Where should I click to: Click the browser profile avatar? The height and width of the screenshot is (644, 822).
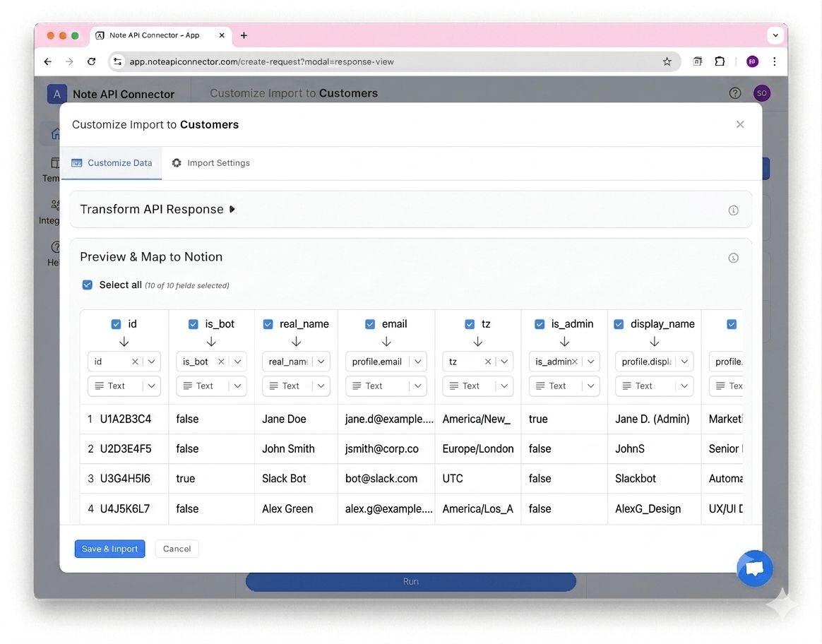click(x=752, y=62)
